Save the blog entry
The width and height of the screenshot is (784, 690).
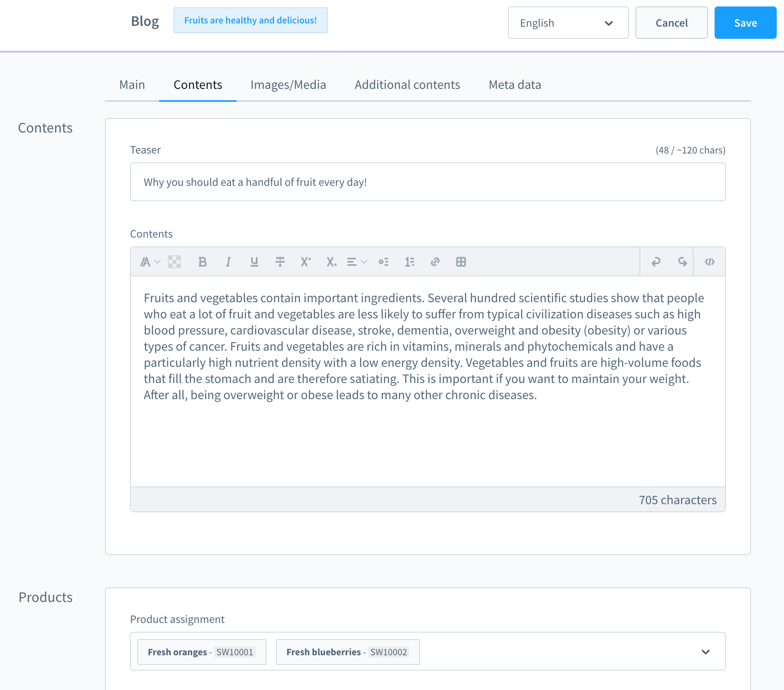coord(745,23)
